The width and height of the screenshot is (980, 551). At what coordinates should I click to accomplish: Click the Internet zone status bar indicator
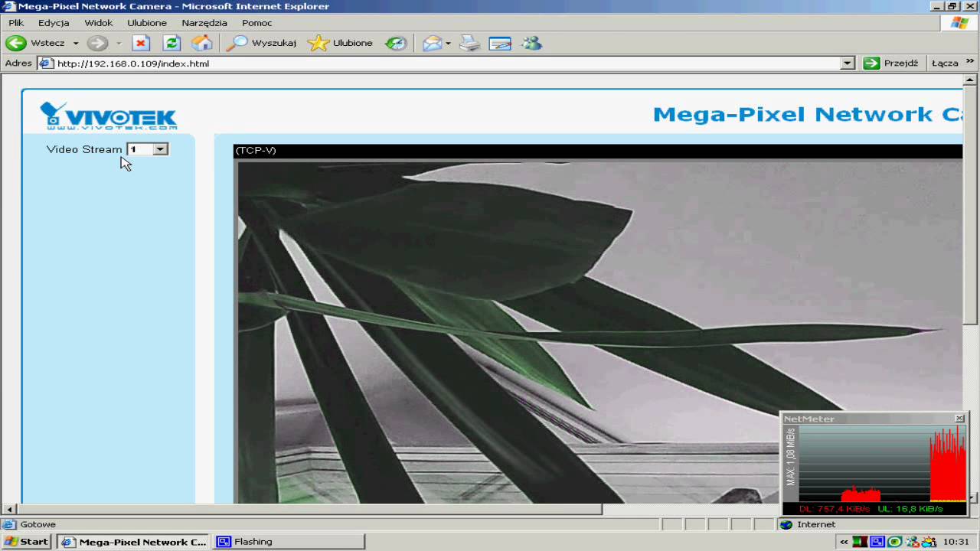click(808, 525)
